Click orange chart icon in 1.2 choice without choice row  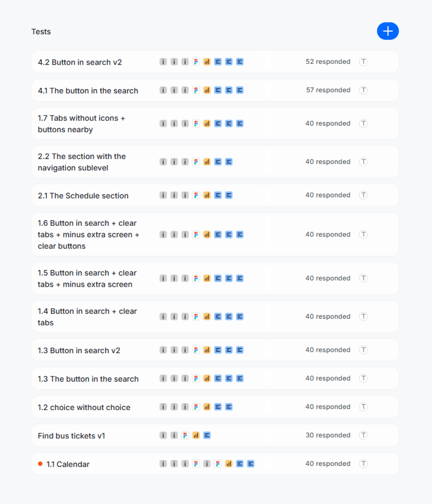[207, 407]
